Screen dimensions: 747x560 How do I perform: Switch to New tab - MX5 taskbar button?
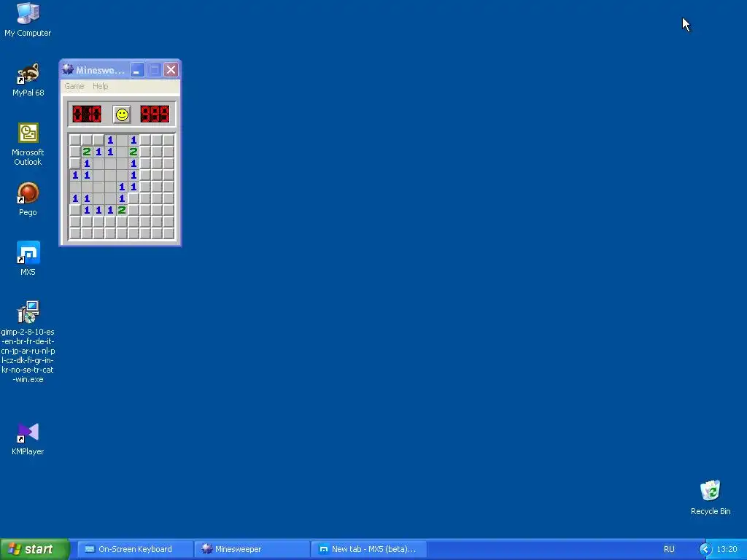point(368,549)
